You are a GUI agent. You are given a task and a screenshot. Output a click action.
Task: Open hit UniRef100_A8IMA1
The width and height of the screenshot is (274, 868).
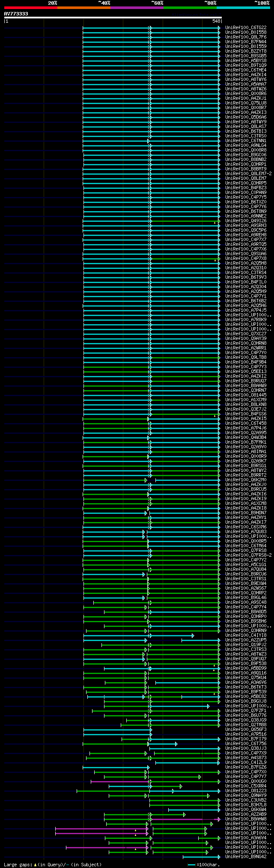tap(246, 452)
